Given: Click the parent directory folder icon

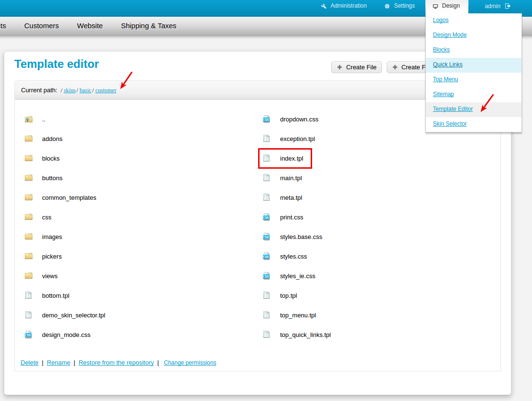Looking at the screenshot, I should pyautogui.click(x=29, y=119).
